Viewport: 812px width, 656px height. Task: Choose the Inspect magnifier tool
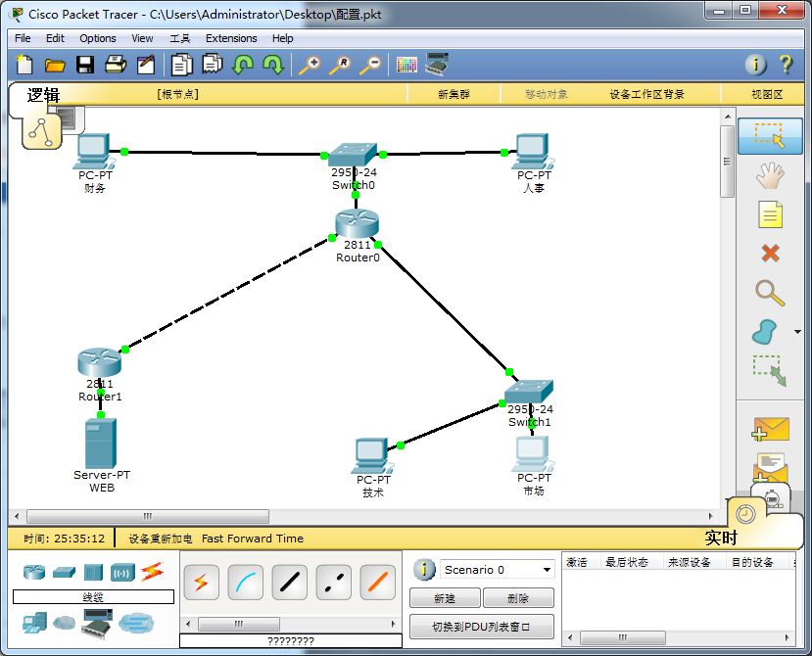(770, 293)
